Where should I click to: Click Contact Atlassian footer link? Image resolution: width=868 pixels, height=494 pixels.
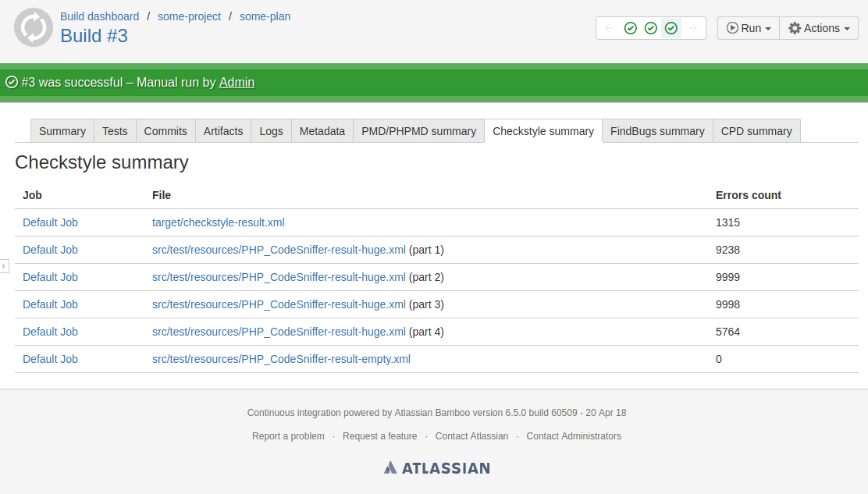[471, 436]
